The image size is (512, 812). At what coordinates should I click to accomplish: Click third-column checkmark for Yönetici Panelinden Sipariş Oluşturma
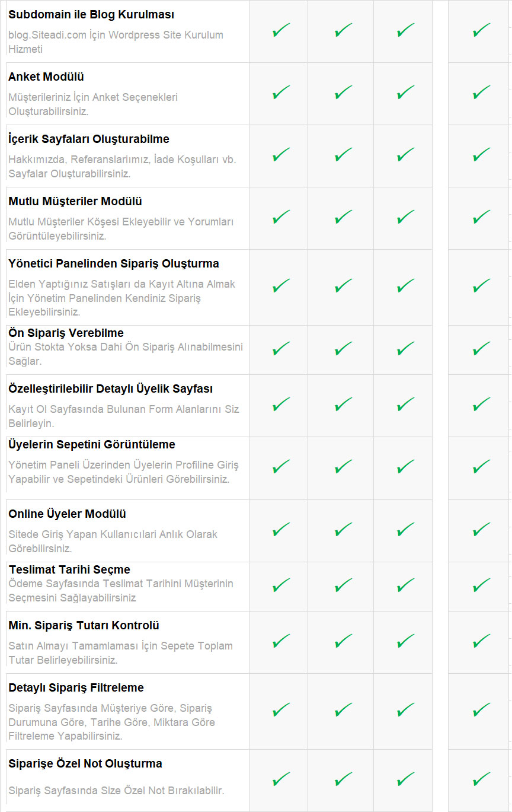click(405, 286)
